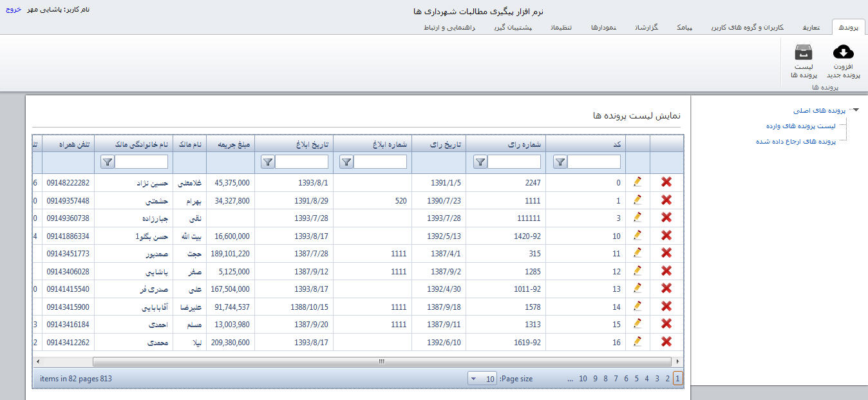Edit the record with code 10
Viewport: 868px width, 400px height.
pyautogui.click(x=637, y=236)
